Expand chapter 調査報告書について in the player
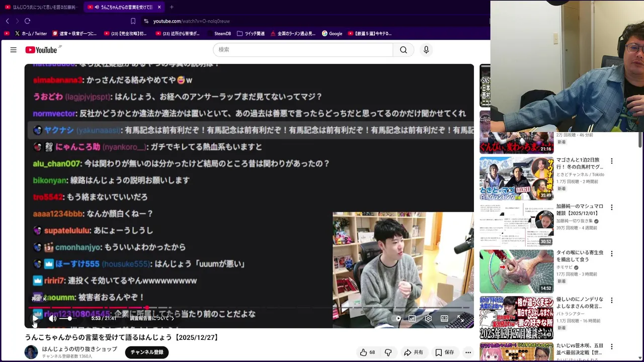The width and height of the screenshot is (644, 362). pyautogui.click(x=152, y=318)
